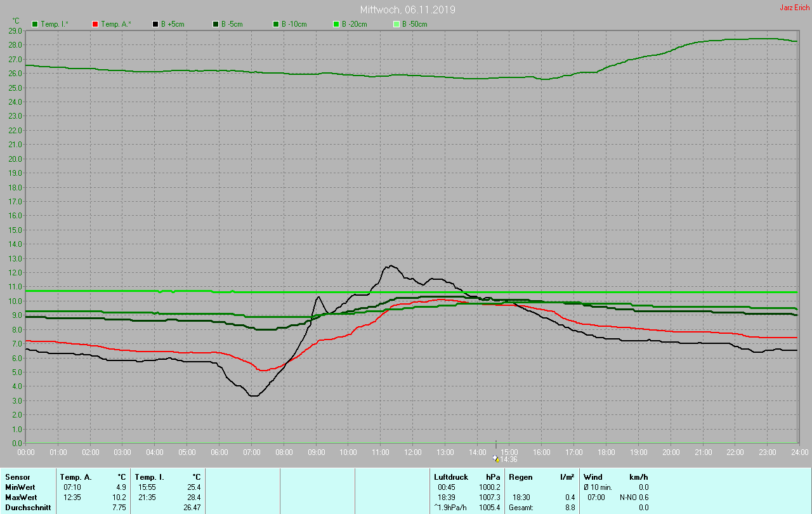Click the Temp. I. header in statistics table
812x514 pixels.
(150, 477)
